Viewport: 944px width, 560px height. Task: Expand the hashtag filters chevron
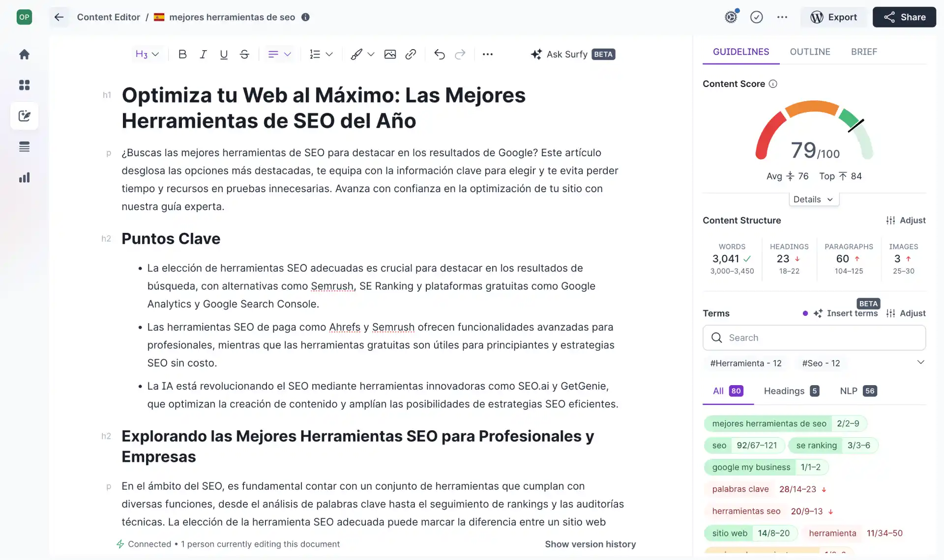[x=920, y=362]
